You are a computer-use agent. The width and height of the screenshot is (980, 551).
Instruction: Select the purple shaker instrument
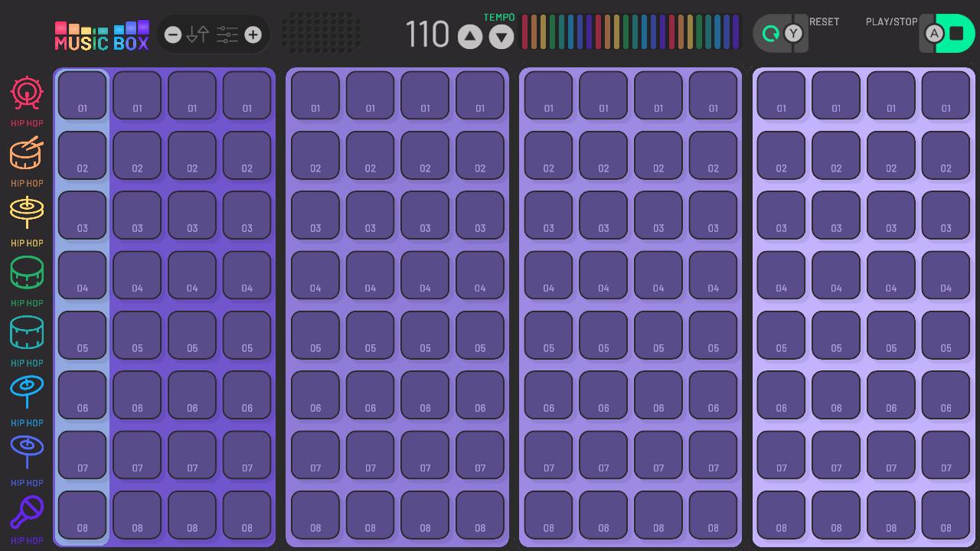(x=27, y=511)
